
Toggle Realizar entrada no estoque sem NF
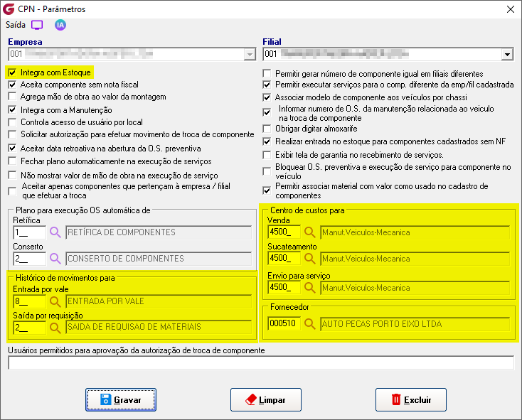pos(267,141)
